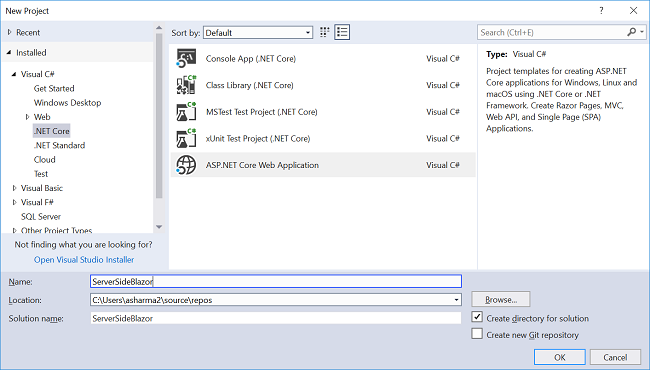Viewport: 650px width, 370px height.
Task: Pick the MSTest Test Project template icon
Action: (x=186, y=112)
